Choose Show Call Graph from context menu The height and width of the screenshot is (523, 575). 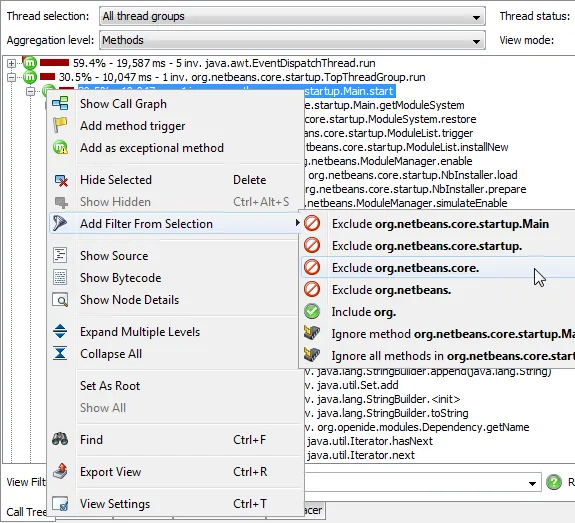(x=175, y=104)
